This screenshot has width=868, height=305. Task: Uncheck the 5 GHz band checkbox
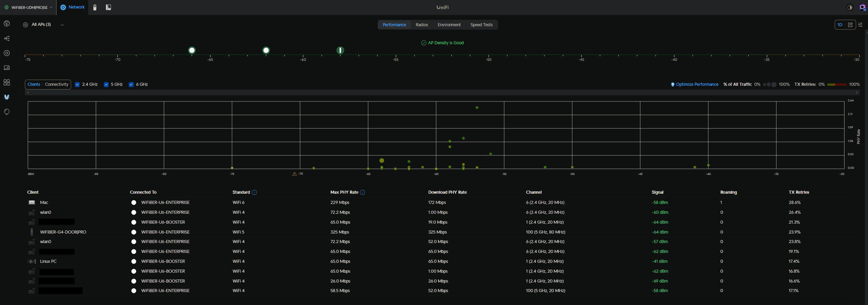(x=106, y=84)
